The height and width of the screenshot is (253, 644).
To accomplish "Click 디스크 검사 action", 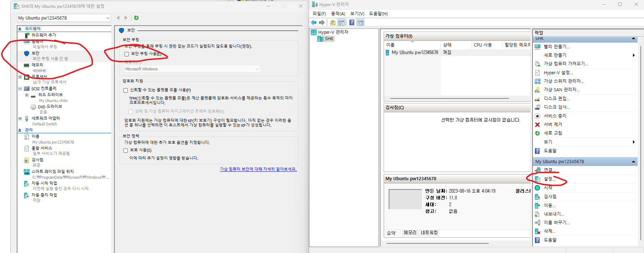I will 557,107.
